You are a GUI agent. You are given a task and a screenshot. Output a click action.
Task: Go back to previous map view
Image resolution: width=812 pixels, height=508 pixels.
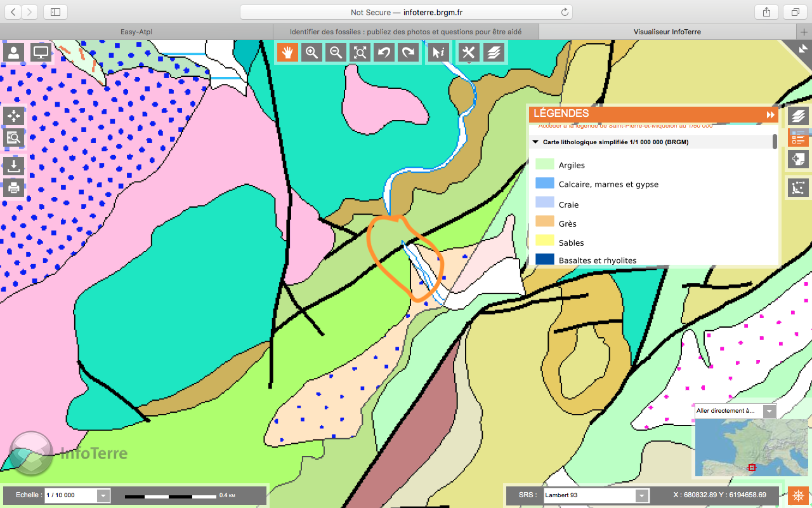[384, 53]
